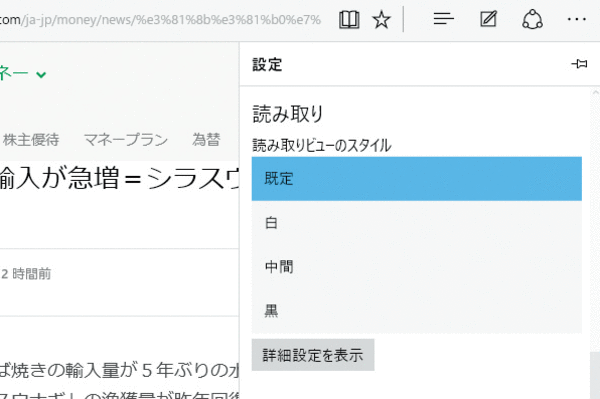Open More actions ellipsis menu

[x=577, y=19]
